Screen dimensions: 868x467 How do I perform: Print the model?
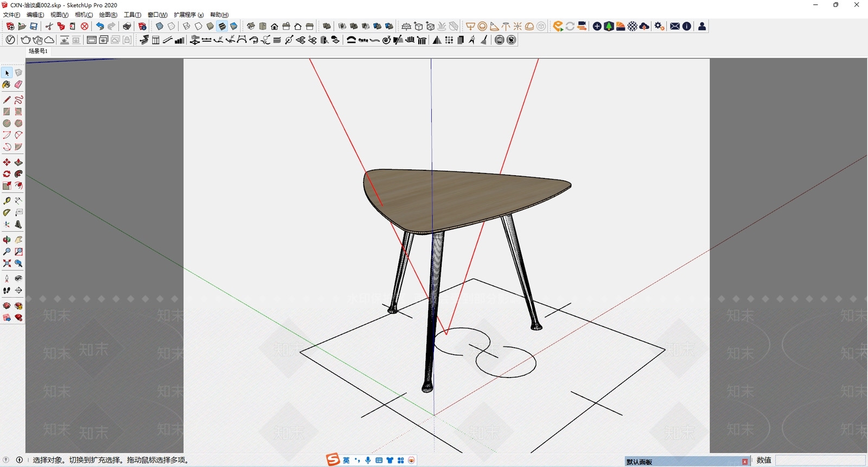[x=127, y=26]
